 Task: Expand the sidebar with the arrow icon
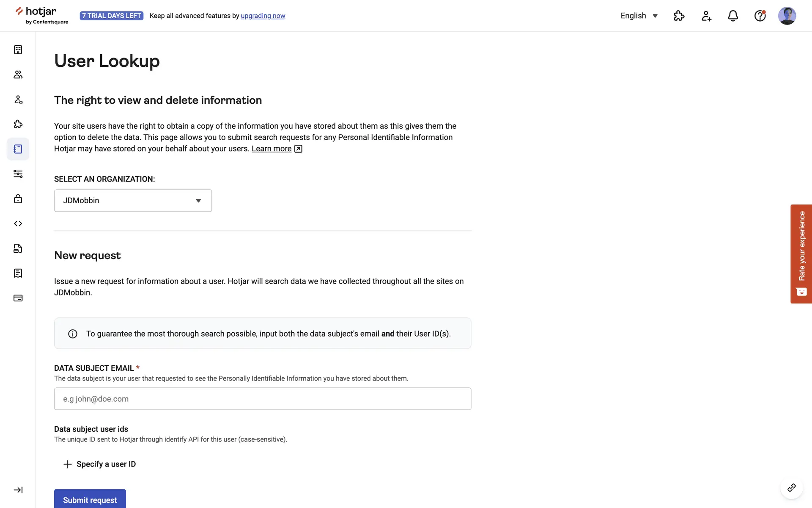pos(18,490)
